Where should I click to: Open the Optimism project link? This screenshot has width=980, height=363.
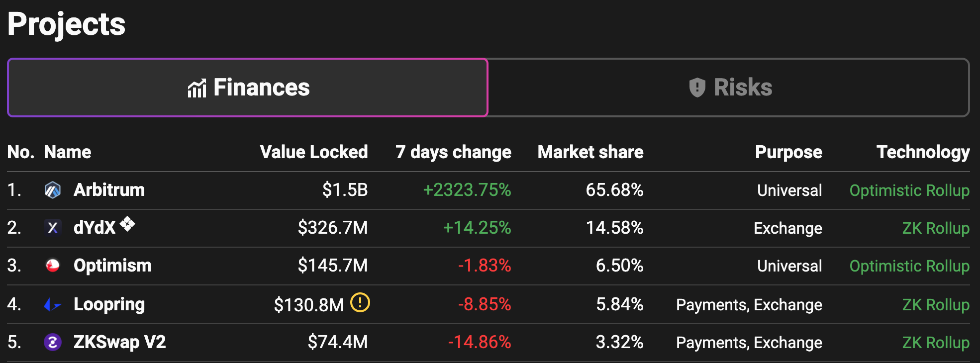coord(112,266)
